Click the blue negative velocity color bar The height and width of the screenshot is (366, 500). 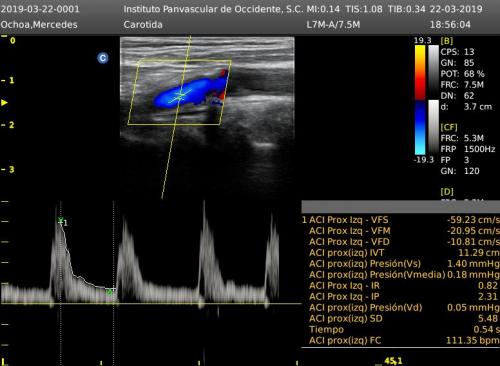click(x=420, y=127)
